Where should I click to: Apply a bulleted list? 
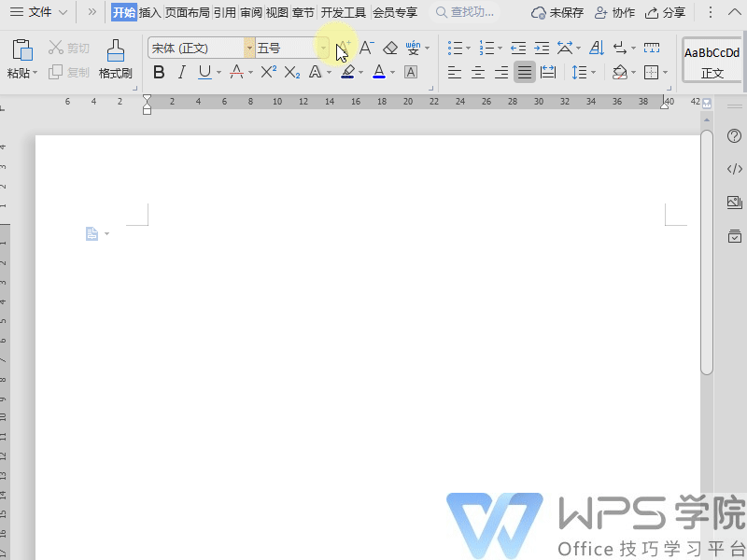point(454,47)
